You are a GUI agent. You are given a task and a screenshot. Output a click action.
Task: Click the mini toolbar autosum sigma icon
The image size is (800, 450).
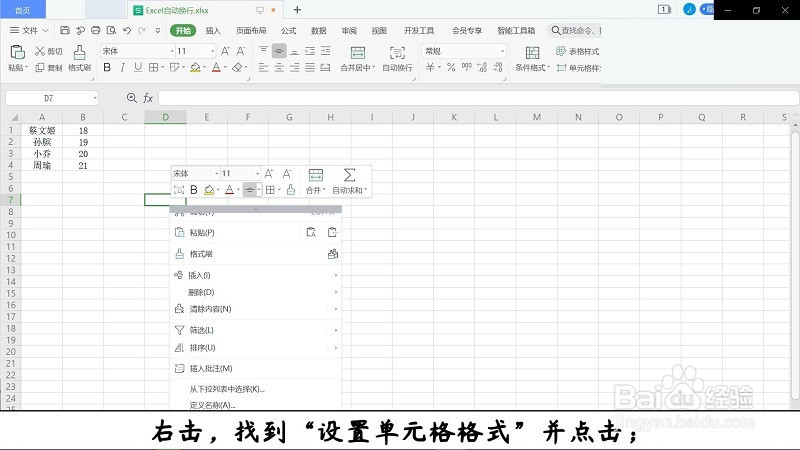[x=349, y=175]
